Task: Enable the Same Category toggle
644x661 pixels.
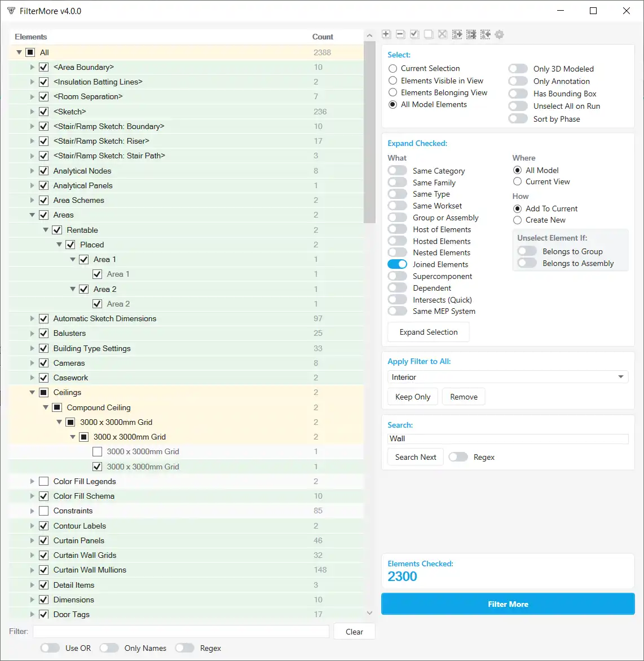Action: [398, 170]
